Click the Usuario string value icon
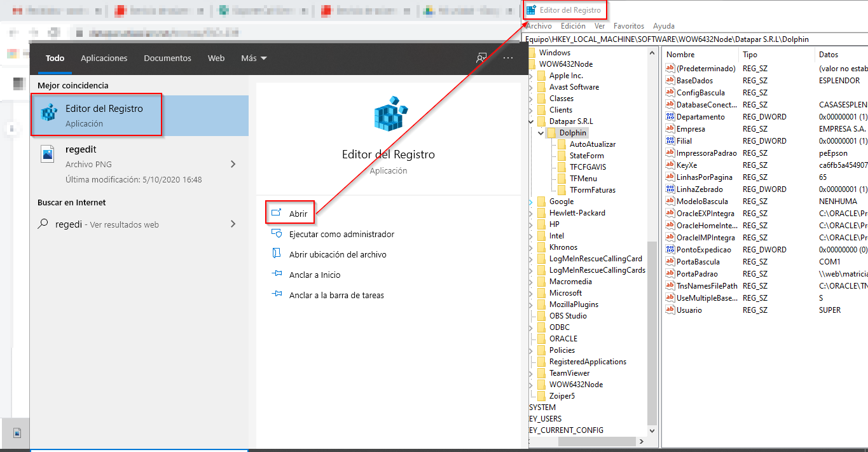This screenshot has height=452, width=868. pos(670,310)
